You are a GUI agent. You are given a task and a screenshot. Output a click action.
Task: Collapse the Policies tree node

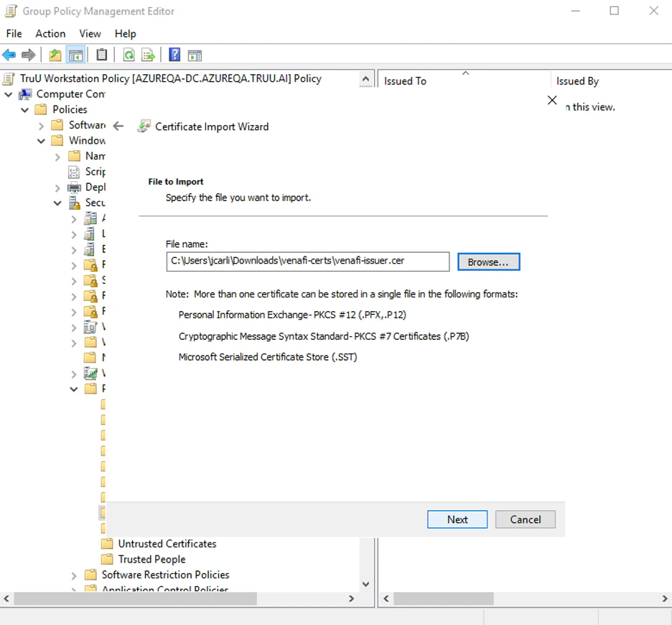25,110
